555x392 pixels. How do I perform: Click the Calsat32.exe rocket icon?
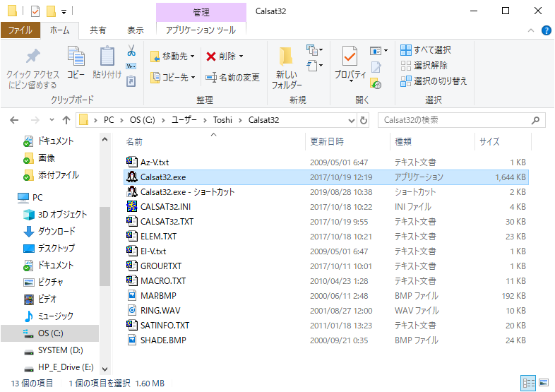coord(131,177)
